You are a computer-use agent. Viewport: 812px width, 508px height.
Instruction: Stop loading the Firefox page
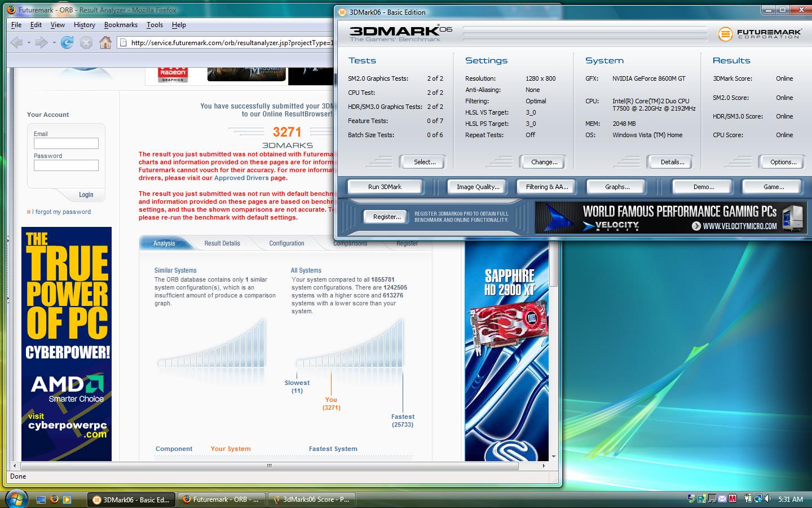[86, 42]
